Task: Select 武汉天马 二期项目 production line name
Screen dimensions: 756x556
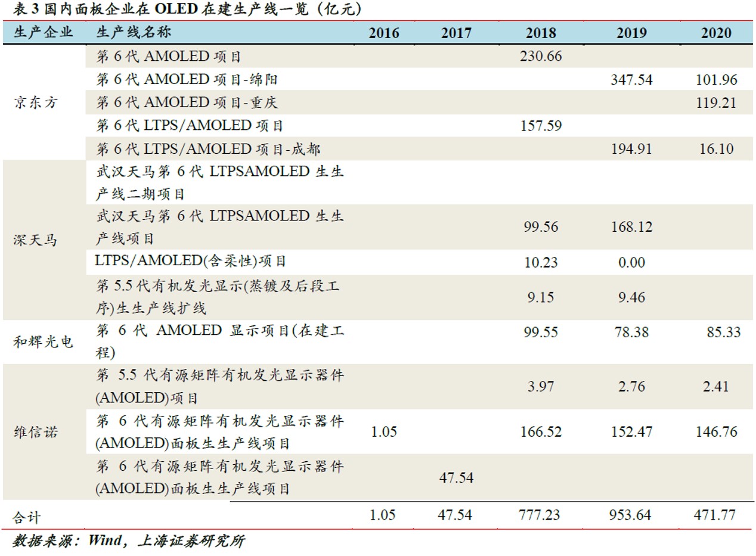Action: tap(220, 183)
